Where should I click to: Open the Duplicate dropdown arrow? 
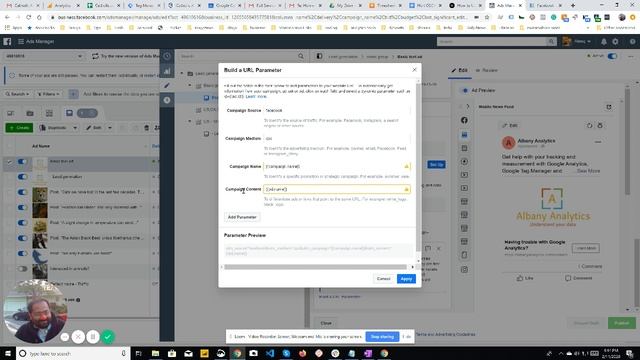click(x=75, y=128)
